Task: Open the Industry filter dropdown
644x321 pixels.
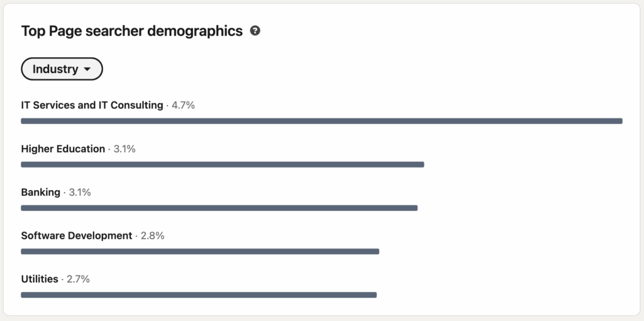Action: [62, 69]
